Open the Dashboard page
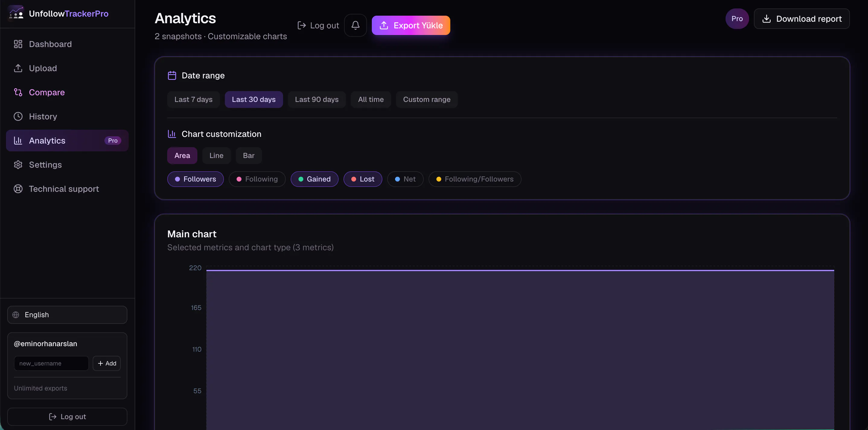Screen dimensions: 868x430 click(67, 44)
